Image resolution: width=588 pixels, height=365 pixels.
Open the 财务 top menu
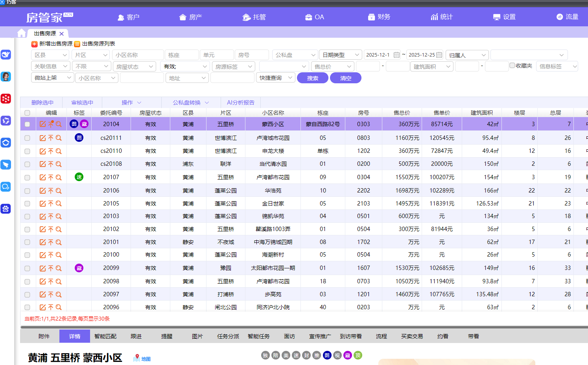click(379, 17)
